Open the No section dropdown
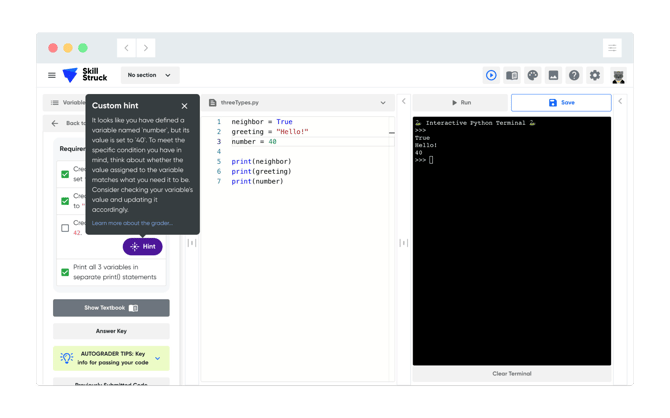This screenshot has height=418, width=670. (150, 75)
